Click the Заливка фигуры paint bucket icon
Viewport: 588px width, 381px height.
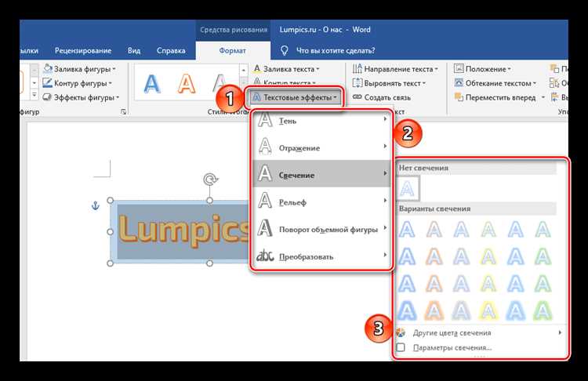[x=47, y=69]
